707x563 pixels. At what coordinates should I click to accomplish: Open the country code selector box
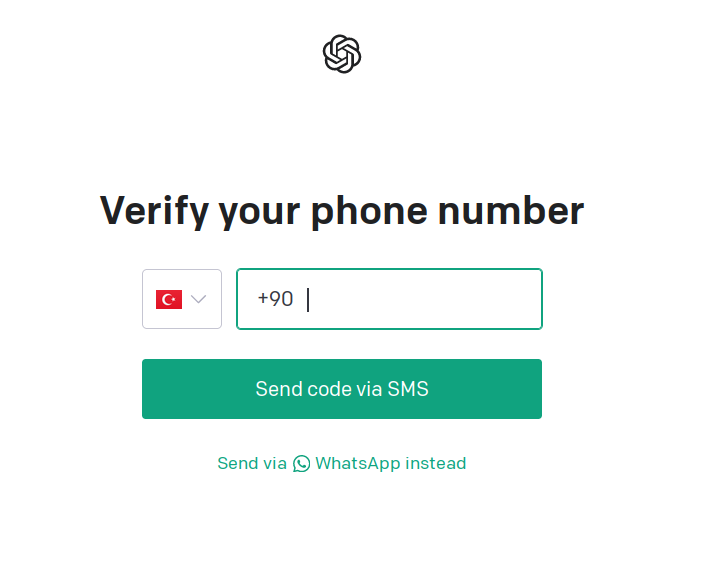[x=182, y=299]
